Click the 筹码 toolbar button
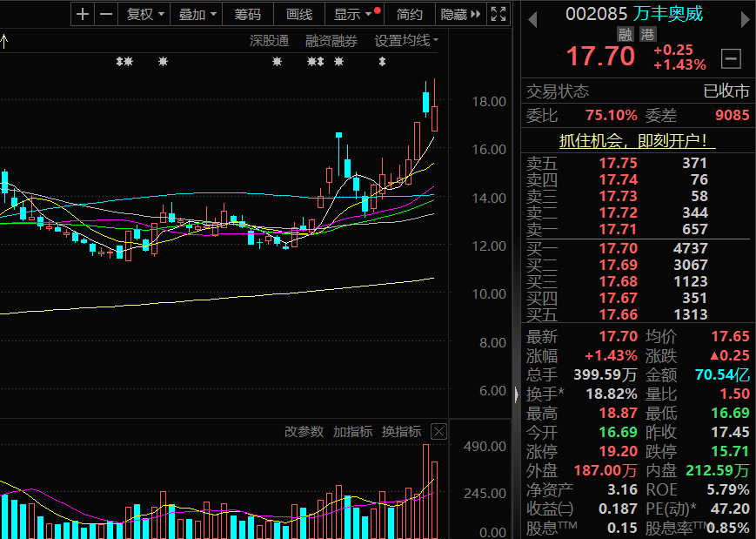This screenshot has height=539, width=756. pyautogui.click(x=247, y=14)
